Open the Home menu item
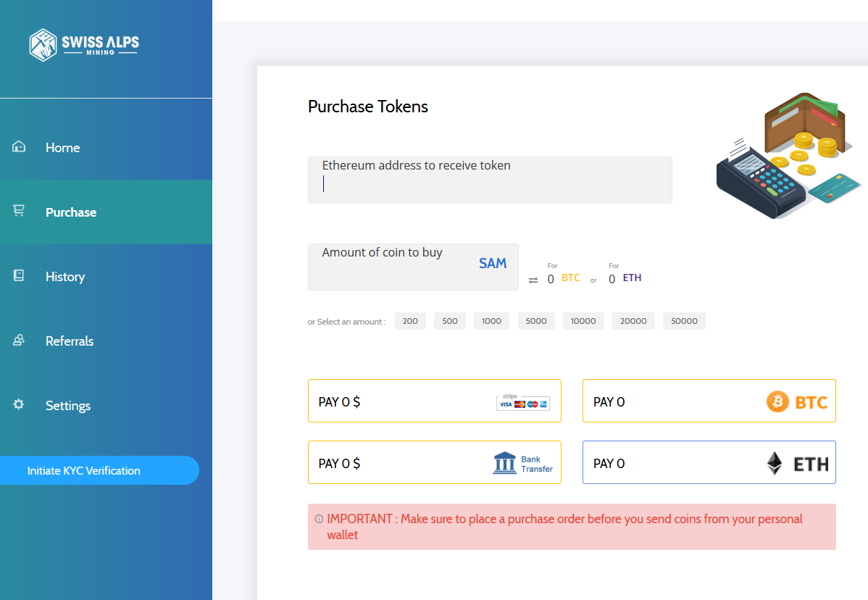Image resolution: width=868 pixels, height=600 pixels. pos(106,148)
